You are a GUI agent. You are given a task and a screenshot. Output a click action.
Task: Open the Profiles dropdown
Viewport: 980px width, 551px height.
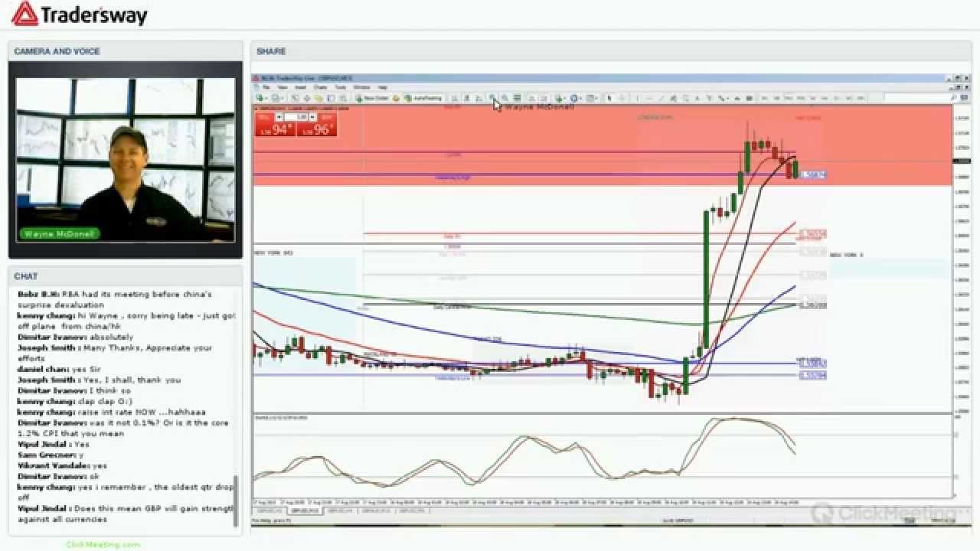click(x=276, y=98)
